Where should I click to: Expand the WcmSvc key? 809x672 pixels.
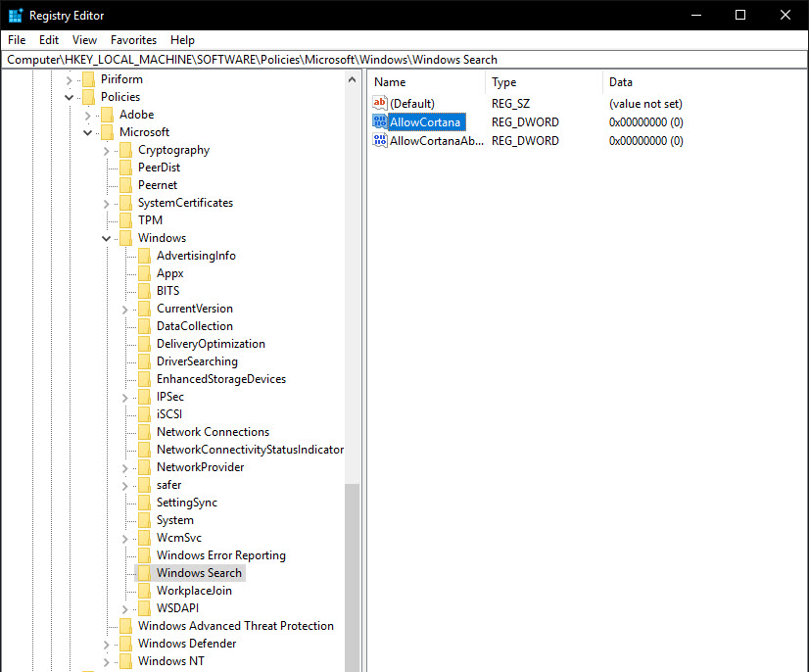coord(124,539)
